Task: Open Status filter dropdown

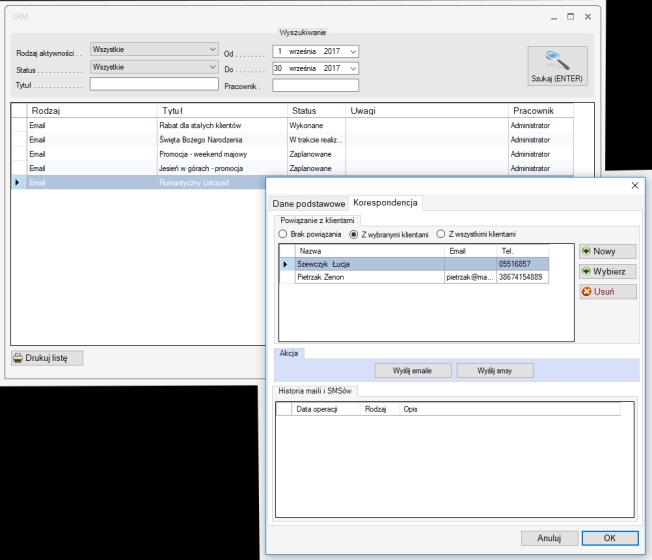Action: click(x=212, y=67)
